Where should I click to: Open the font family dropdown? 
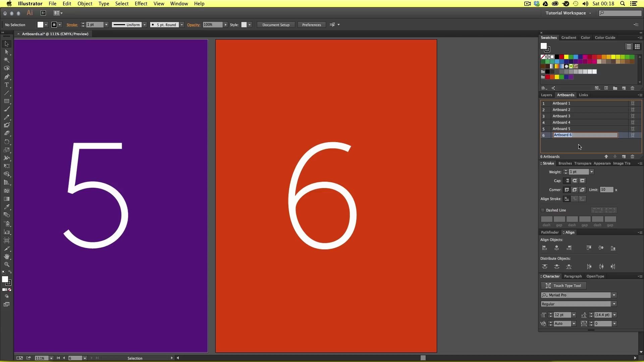click(614, 295)
